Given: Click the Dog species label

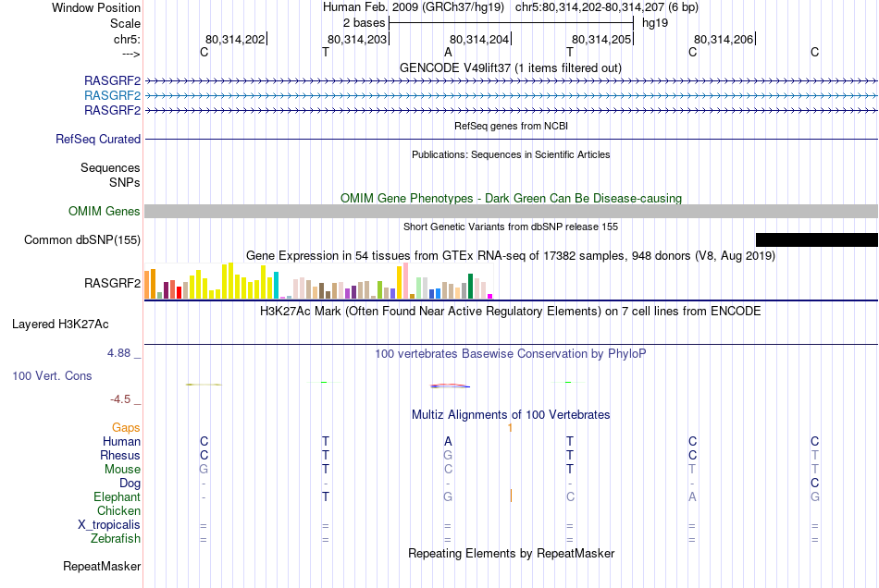Looking at the screenshot, I should [x=130, y=484].
